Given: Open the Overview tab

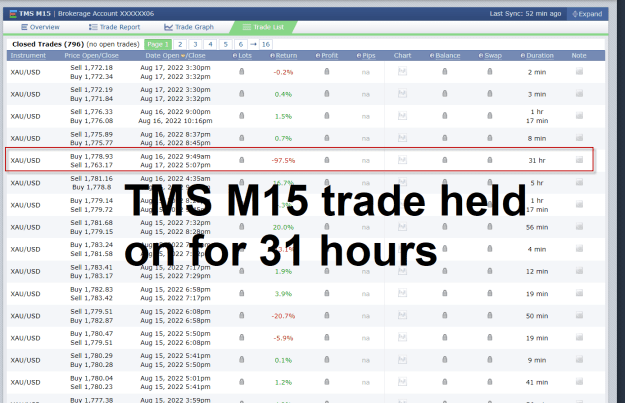Looking at the screenshot, I should pos(40,27).
